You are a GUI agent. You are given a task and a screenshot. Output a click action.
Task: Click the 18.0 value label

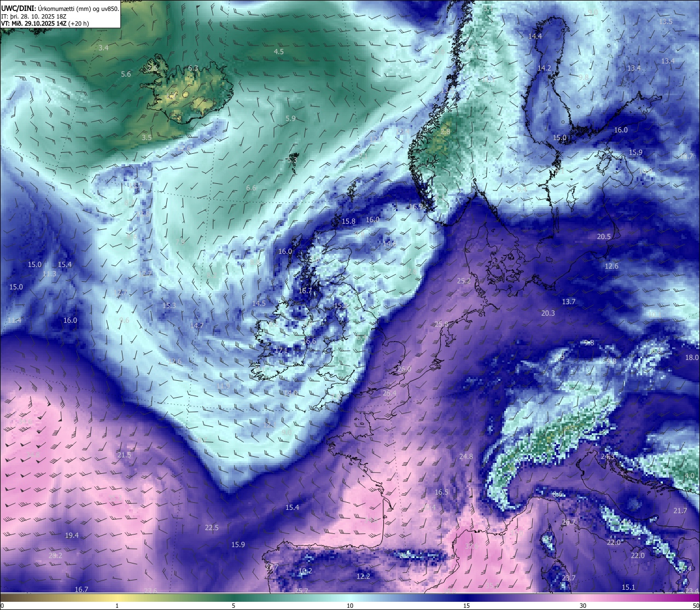[x=692, y=357]
